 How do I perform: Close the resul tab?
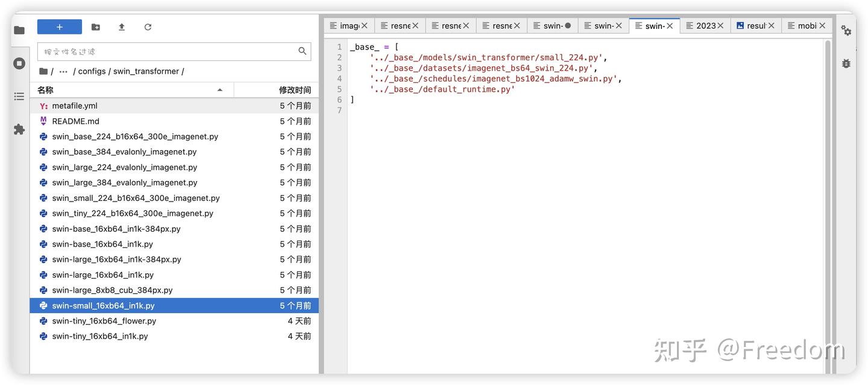[771, 26]
